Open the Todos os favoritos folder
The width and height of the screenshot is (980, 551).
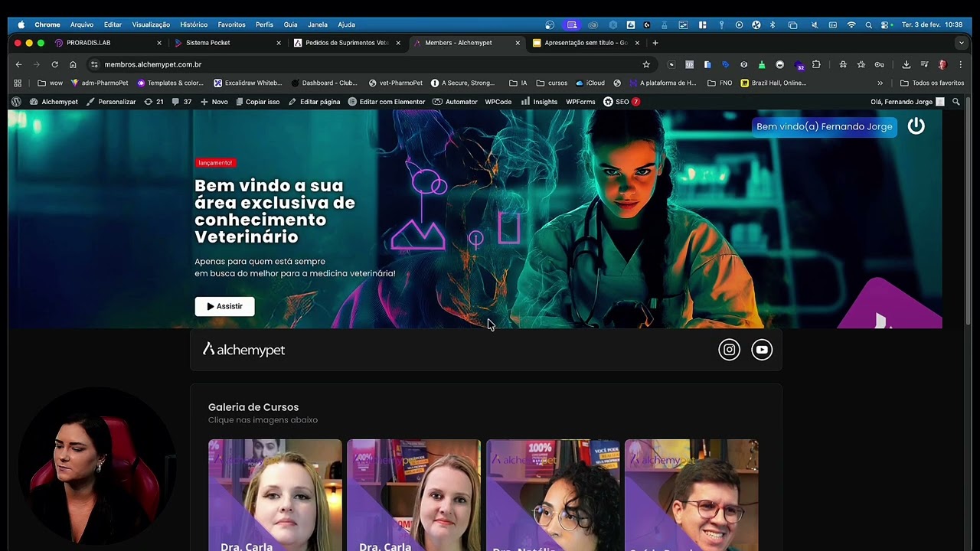point(932,83)
